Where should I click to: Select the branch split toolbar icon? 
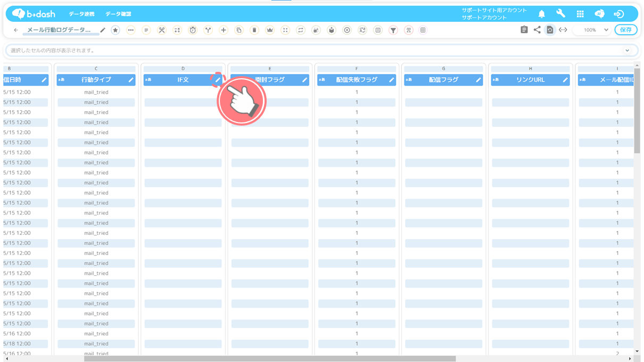(208, 30)
